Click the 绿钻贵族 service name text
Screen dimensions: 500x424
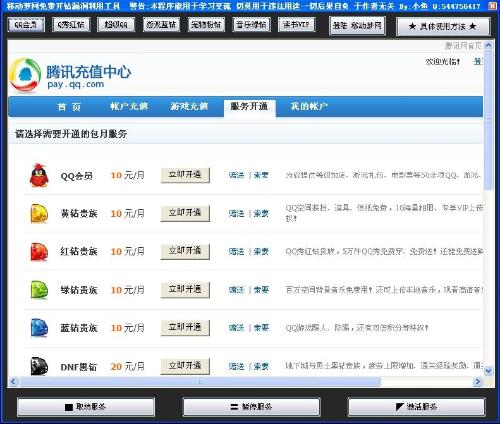tap(79, 290)
